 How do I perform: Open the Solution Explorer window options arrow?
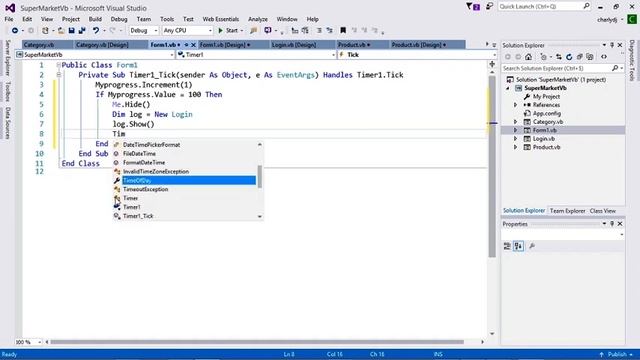pyautogui.click(x=604, y=45)
